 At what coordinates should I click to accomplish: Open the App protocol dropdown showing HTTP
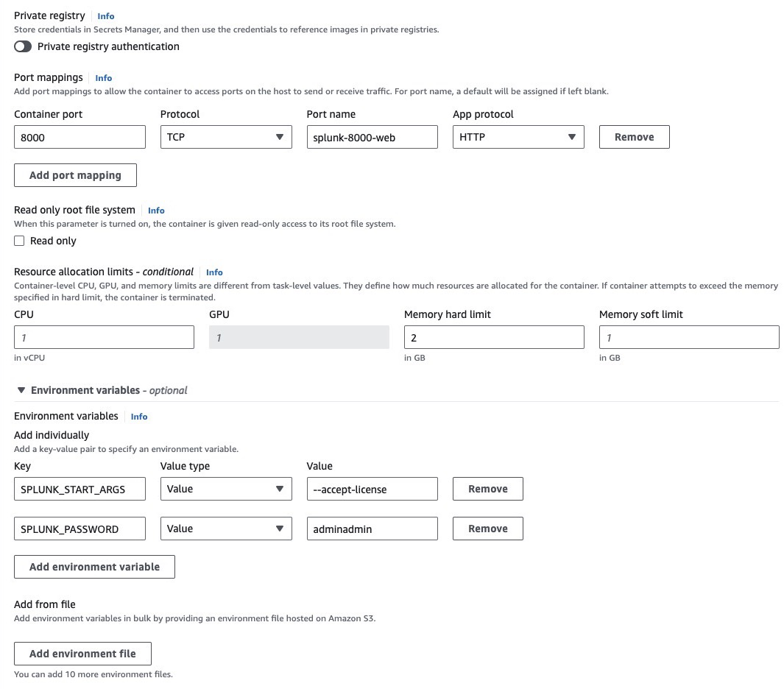click(518, 136)
